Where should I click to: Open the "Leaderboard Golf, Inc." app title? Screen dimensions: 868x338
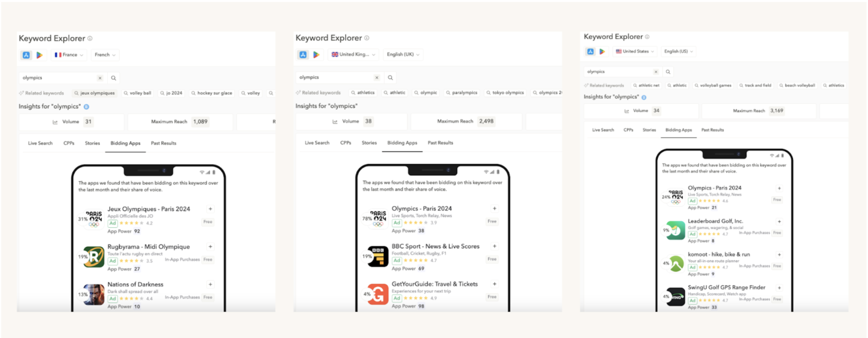click(x=715, y=222)
